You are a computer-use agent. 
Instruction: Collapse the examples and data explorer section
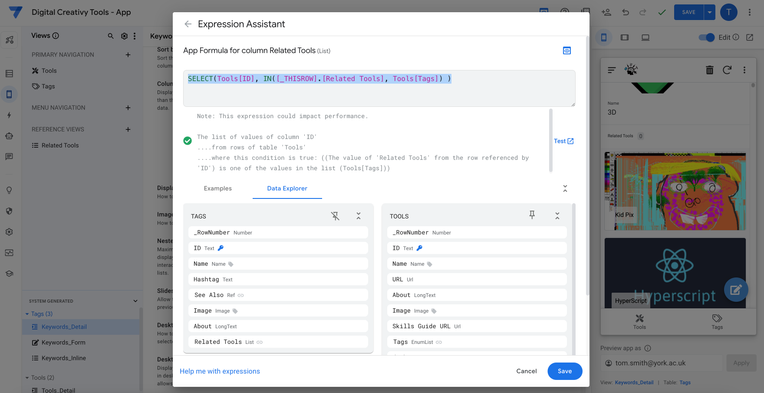pos(565,188)
